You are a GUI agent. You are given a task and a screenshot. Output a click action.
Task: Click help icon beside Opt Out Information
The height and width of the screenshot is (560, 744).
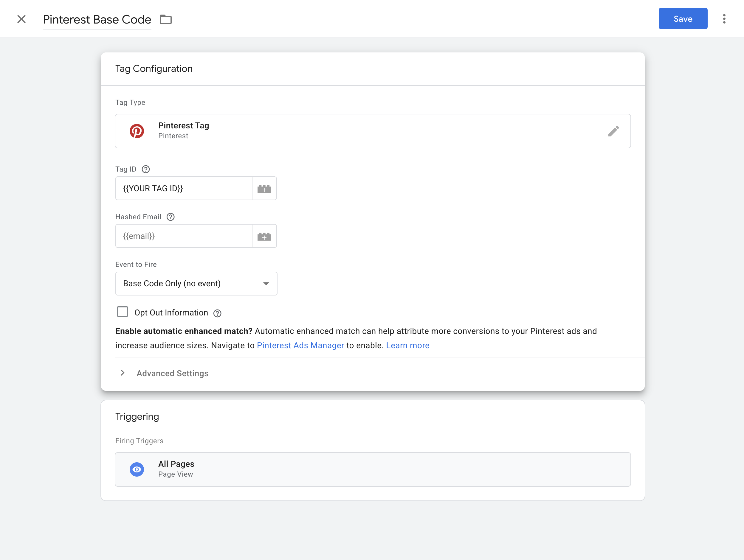click(x=217, y=313)
